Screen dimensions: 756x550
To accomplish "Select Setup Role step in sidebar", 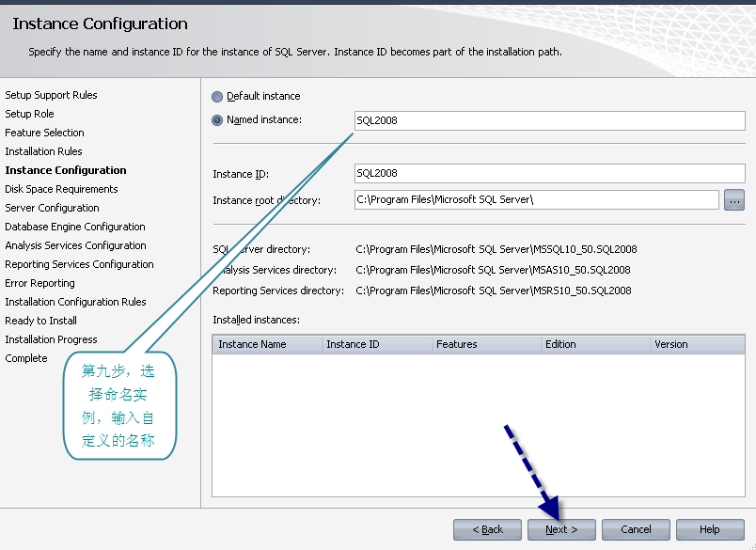I will [x=29, y=114].
